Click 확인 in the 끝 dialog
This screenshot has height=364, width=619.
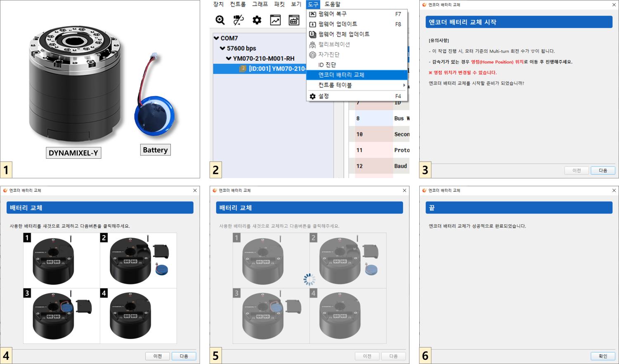click(x=603, y=356)
